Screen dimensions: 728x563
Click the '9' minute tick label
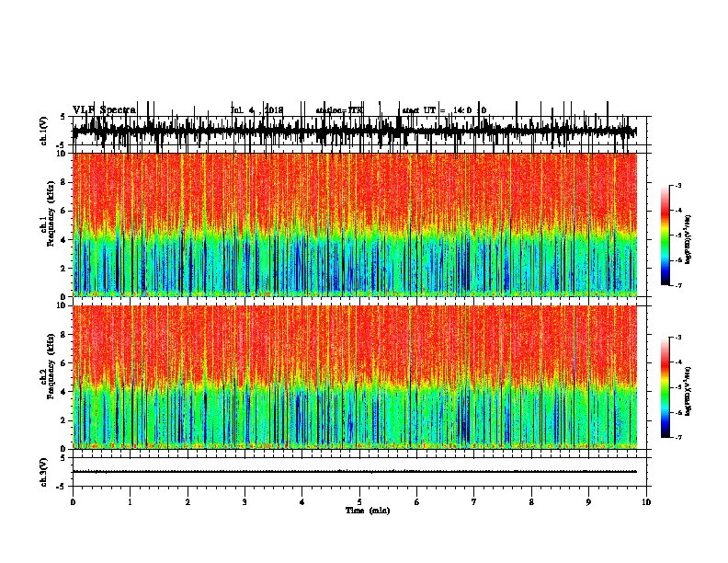click(x=588, y=502)
